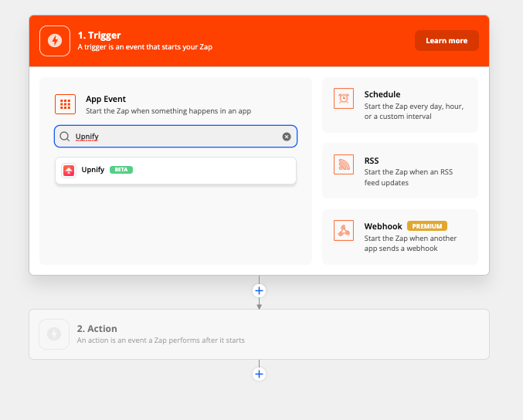Click the PREMIUM badge beside Webhook

coord(427,226)
